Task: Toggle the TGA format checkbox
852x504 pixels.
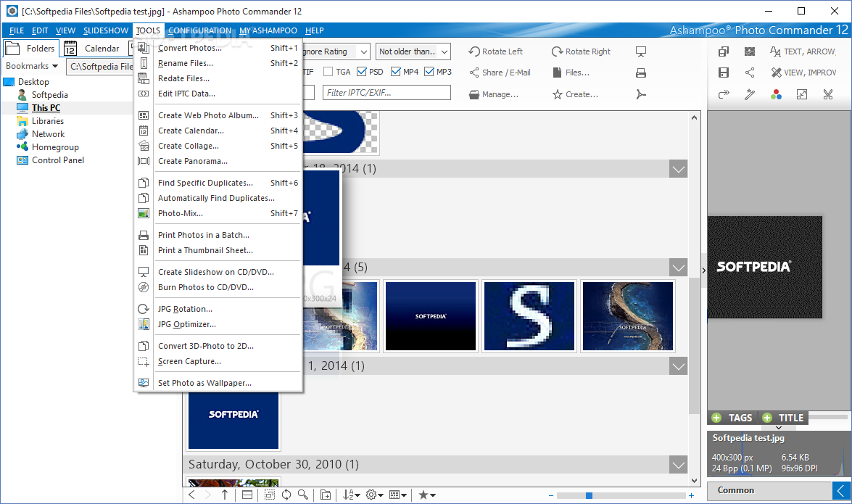Action: tap(328, 72)
